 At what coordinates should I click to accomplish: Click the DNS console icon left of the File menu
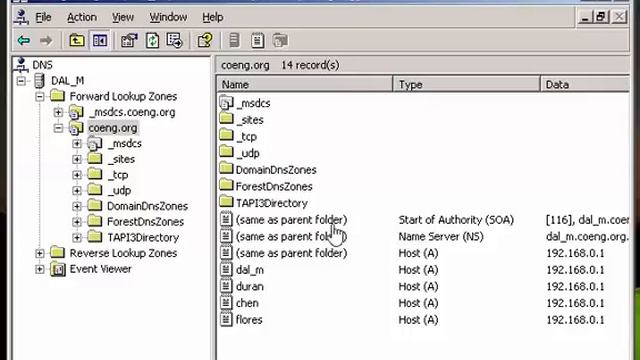21,17
